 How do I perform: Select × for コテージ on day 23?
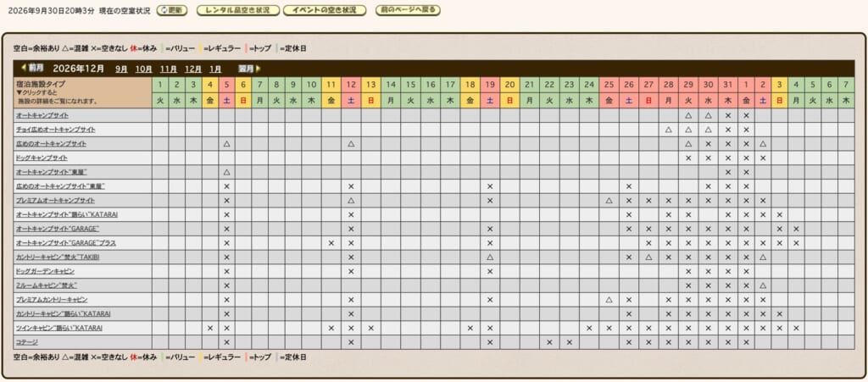pos(569,342)
